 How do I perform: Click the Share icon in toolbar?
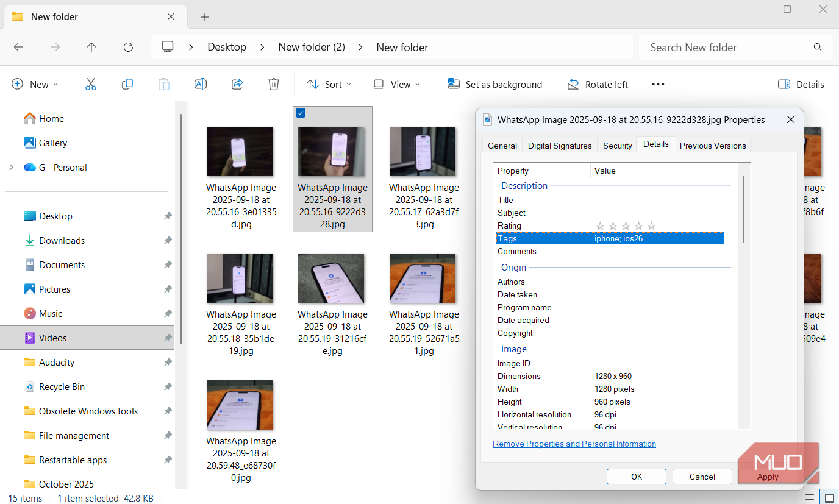pos(238,84)
